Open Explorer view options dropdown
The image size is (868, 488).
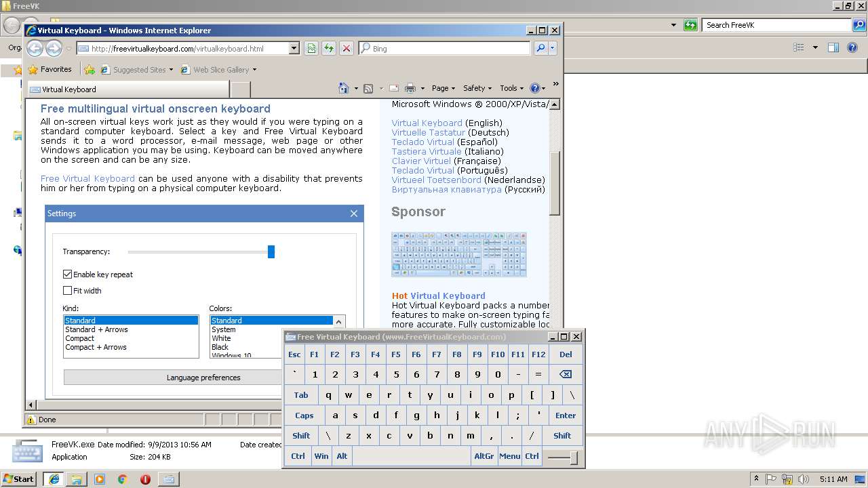[x=815, y=47]
